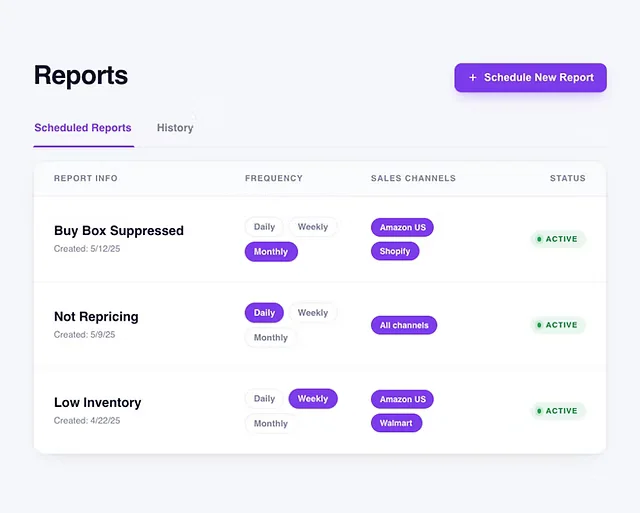Viewport: 640px width, 513px height.
Task: Open the Not Repricing report
Action: 96,317
